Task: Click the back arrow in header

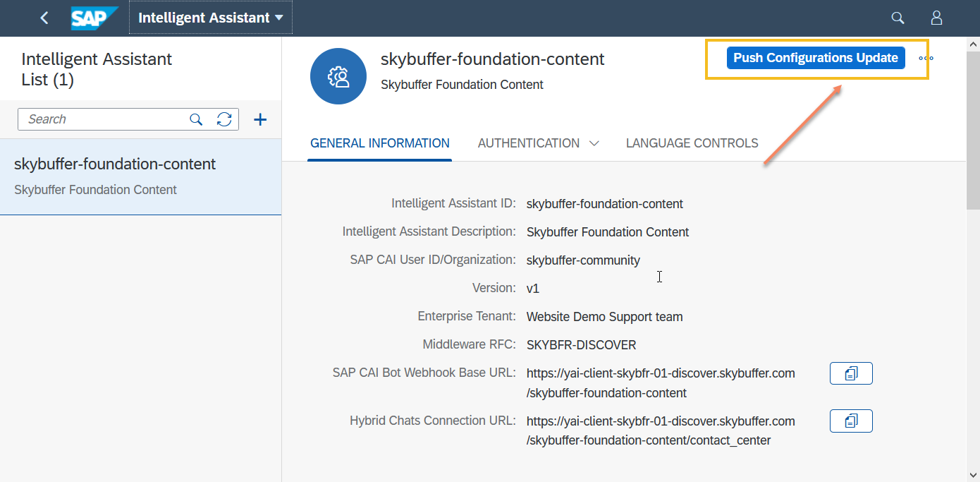Action: coord(44,18)
